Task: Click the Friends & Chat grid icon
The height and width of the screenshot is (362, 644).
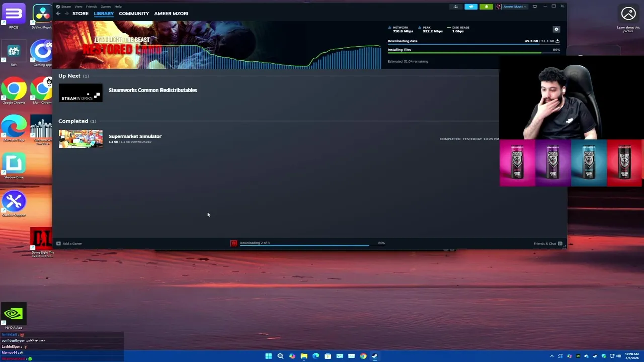Action: pos(560,243)
